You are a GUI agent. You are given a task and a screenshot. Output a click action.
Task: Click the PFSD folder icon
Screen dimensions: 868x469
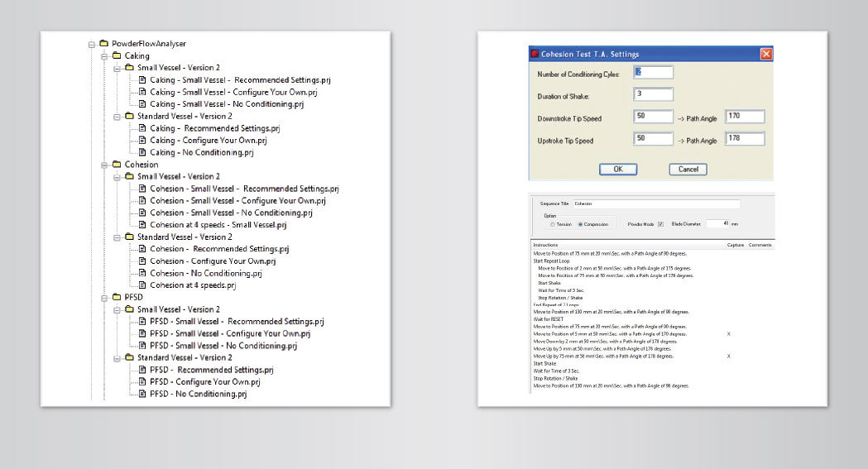(117, 297)
